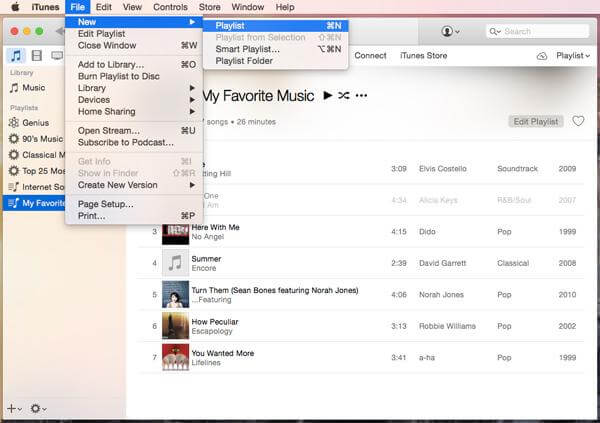600x423 pixels.
Task: Open the View menu
Action: click(x=132, y=7)
